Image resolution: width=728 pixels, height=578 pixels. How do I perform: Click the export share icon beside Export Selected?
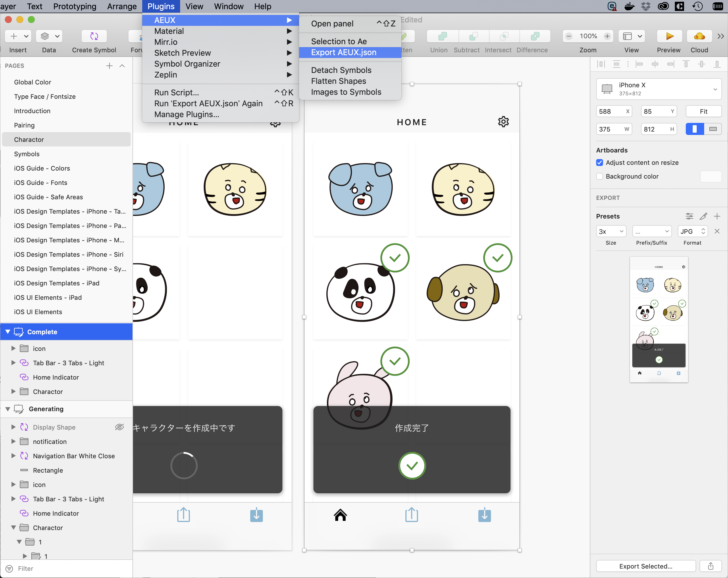[710, 566]
